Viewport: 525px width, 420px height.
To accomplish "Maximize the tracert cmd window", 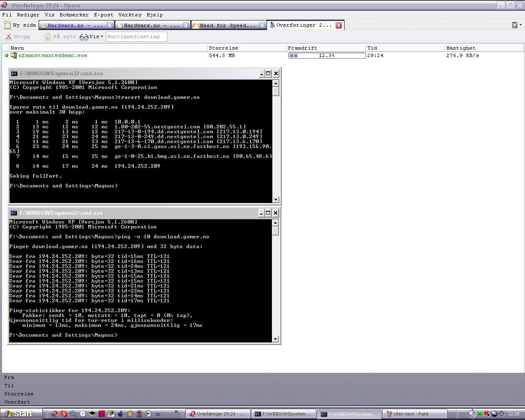I will (x=269, y=73).
